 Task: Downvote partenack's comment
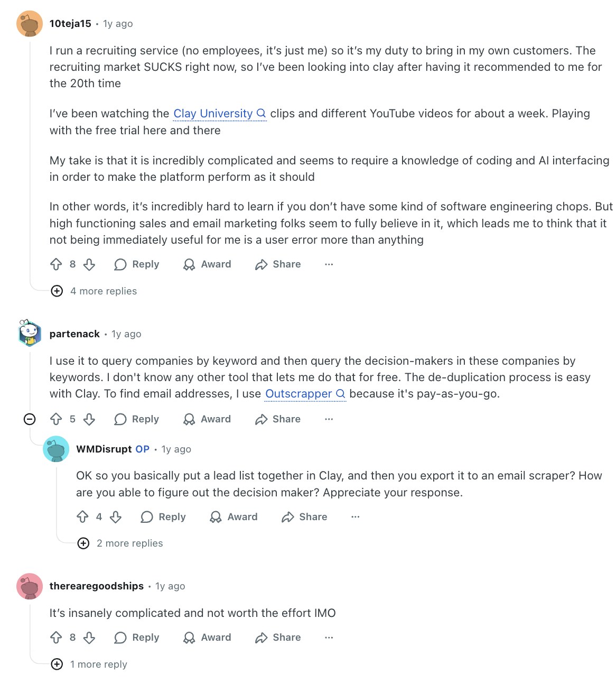click(x=89, y=419)
